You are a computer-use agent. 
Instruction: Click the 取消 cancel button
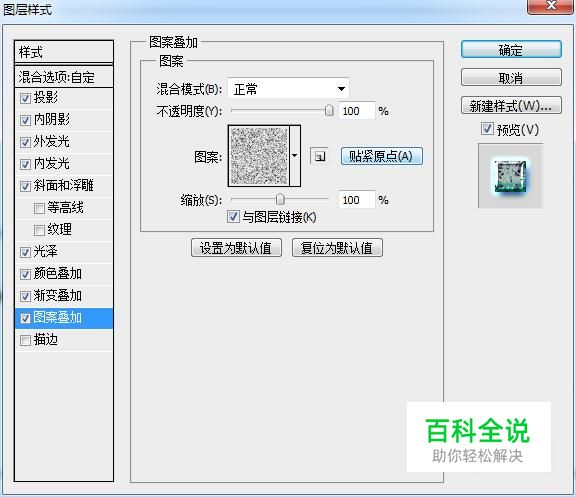[x=511, y=78]
